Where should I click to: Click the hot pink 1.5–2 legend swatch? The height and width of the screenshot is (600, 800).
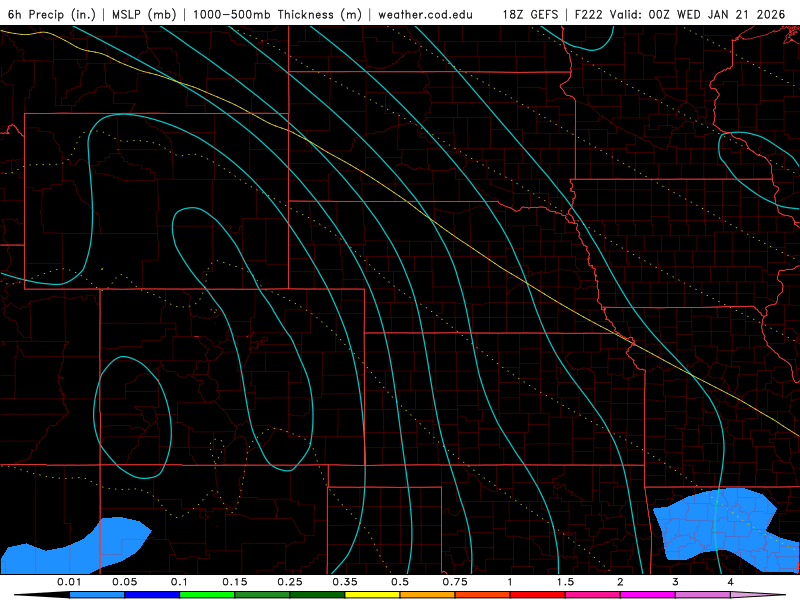(593, 595)
